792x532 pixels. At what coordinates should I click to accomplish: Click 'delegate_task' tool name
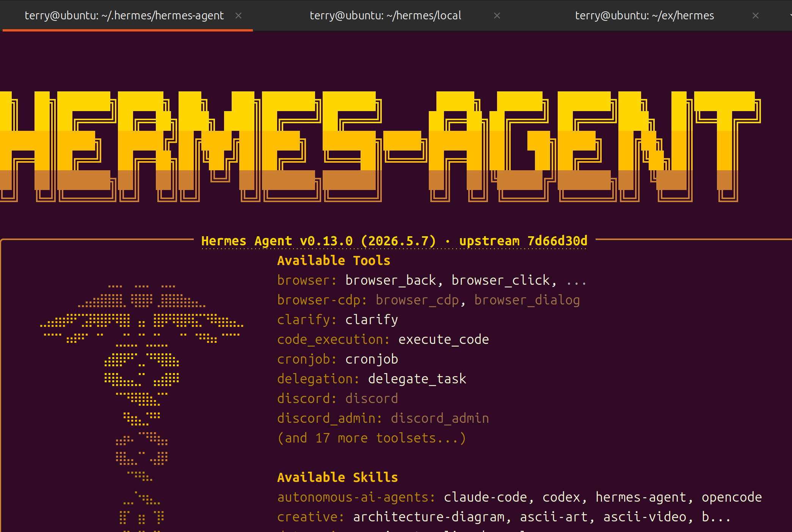pyautogui.click(x=417, y=379)
